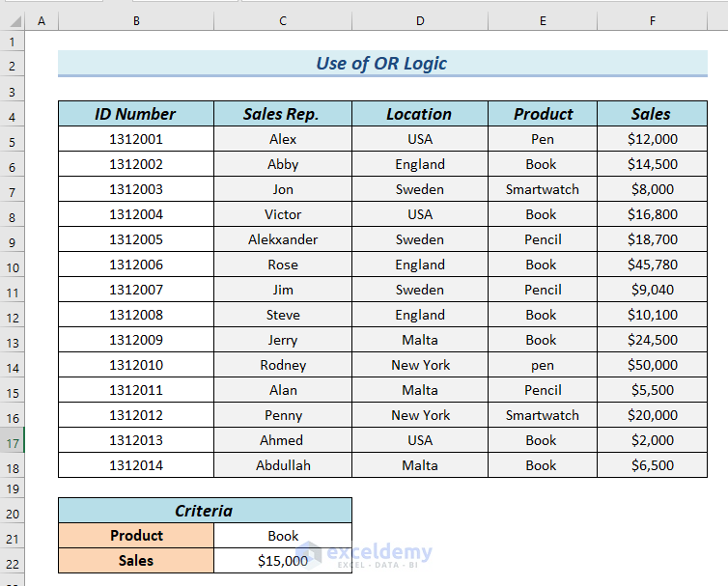
Task: Click the Select All corner triangle
Action: pos(13,20)
